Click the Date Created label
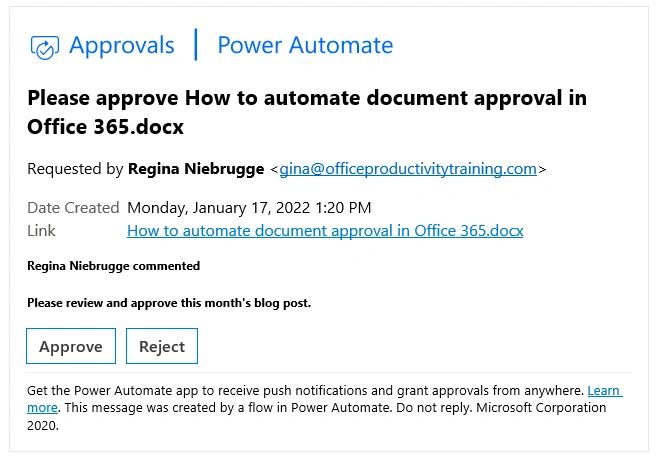658x458 pixels. pos(73,208)
